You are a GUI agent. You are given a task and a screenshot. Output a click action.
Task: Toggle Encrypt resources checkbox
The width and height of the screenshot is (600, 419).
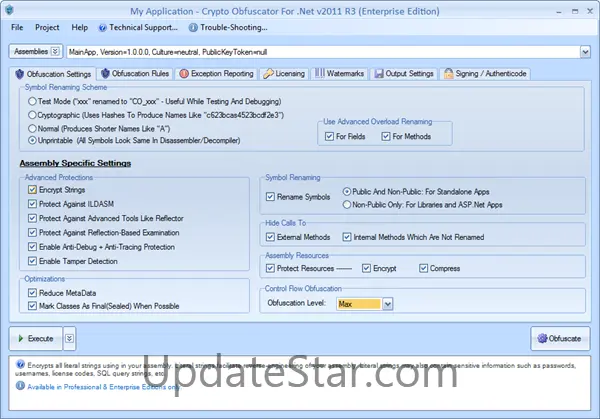(366, 268)
